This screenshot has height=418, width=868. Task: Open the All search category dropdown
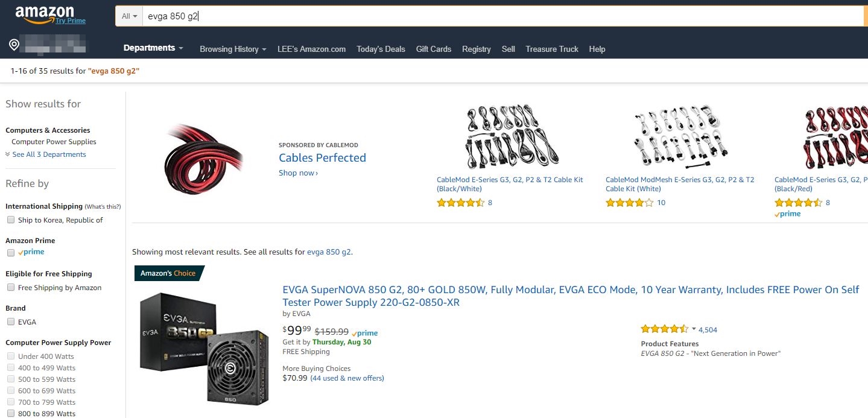(129, 16)
